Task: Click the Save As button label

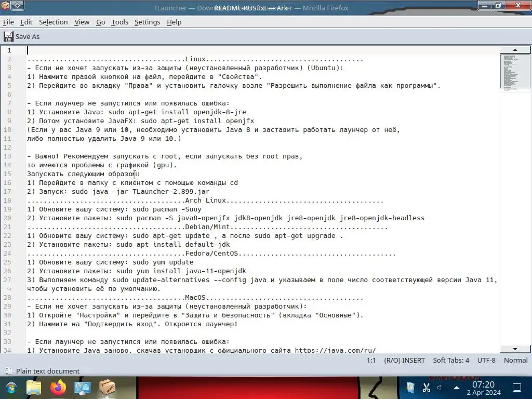Action: click(28, 37)
